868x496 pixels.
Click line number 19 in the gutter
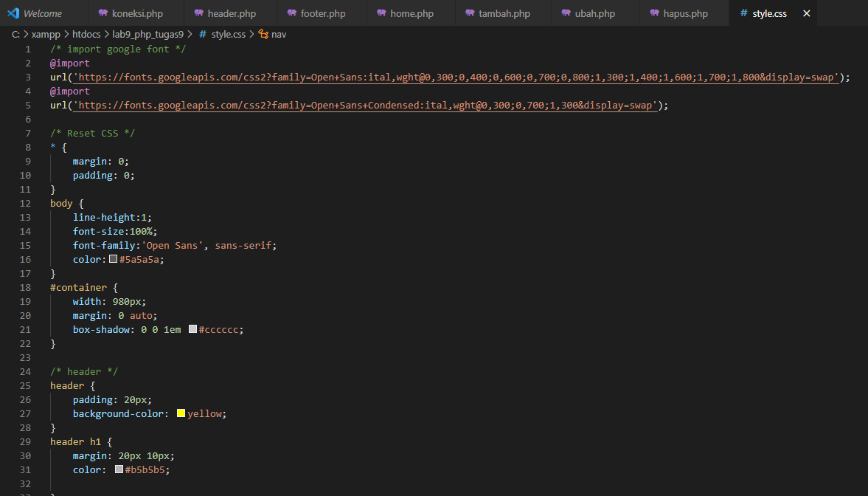point(25,301)
